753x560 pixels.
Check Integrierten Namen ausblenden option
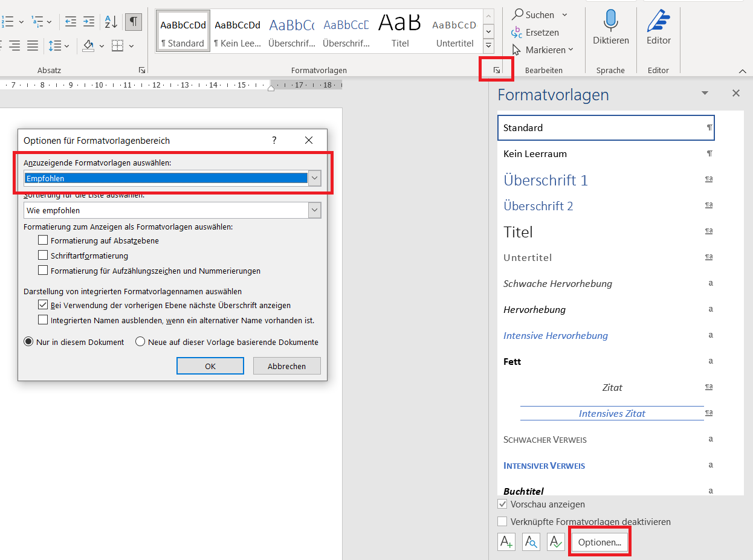43,320
